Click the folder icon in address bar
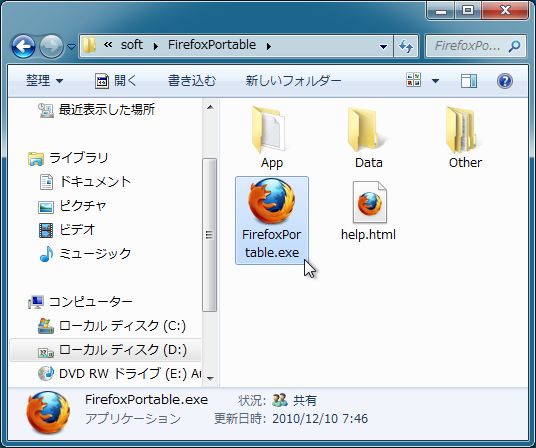Image resolution: width=536 pixels, height=448 pixels. click(89, 45)
